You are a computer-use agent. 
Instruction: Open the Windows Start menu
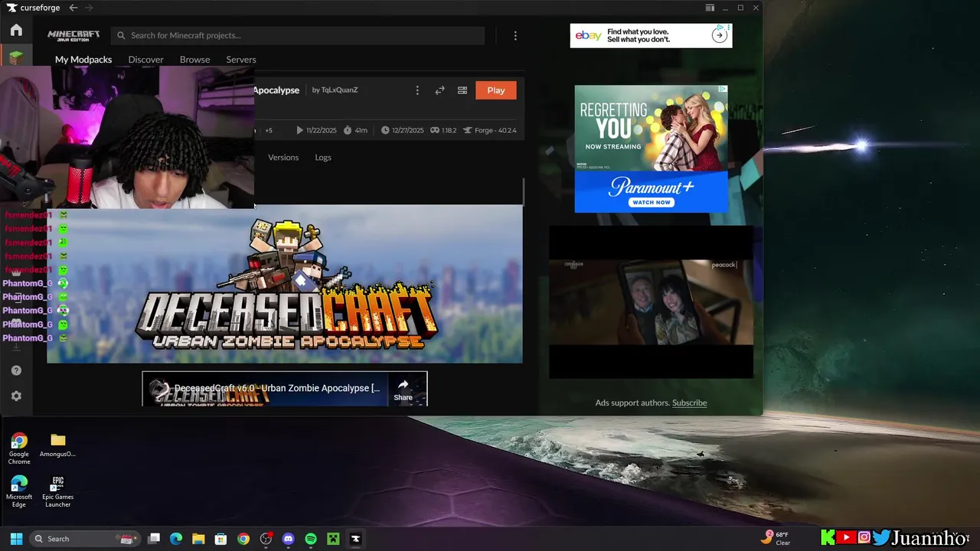(16, 539)
